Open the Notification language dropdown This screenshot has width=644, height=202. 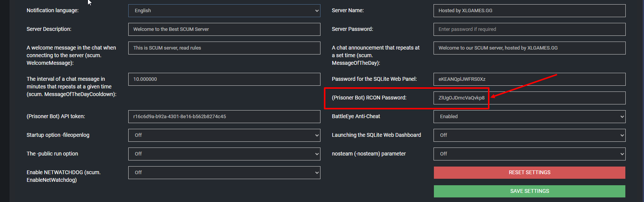[224, 11]
